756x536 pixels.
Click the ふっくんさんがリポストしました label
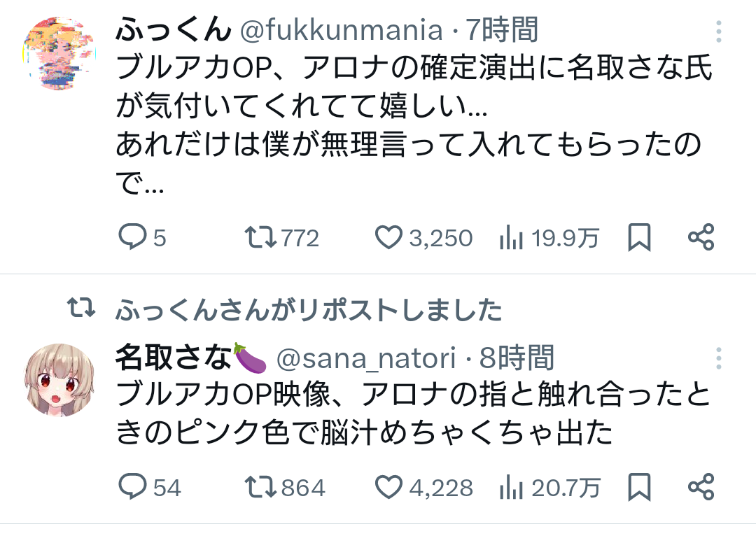click(308, 309)
